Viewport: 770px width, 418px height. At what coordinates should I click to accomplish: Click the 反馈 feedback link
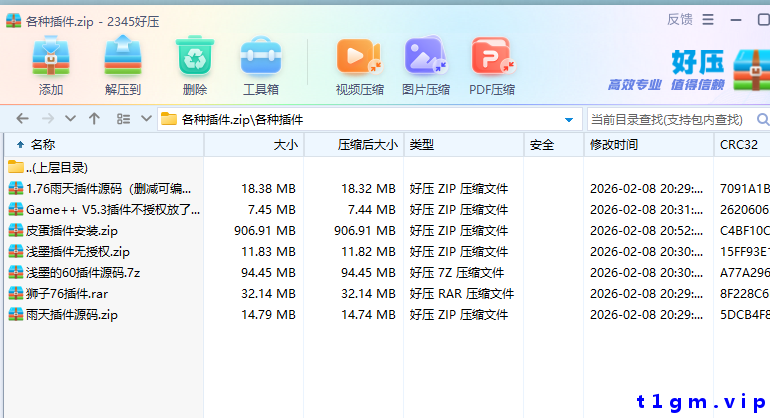tap(680, 20)
